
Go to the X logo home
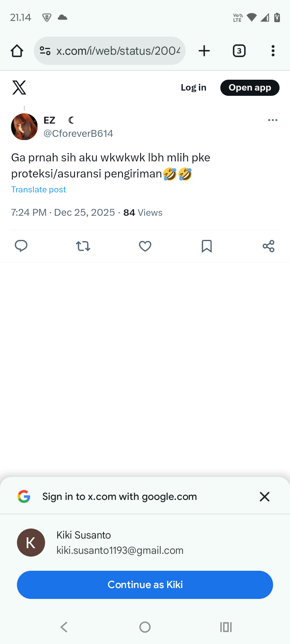pos(19,87)
